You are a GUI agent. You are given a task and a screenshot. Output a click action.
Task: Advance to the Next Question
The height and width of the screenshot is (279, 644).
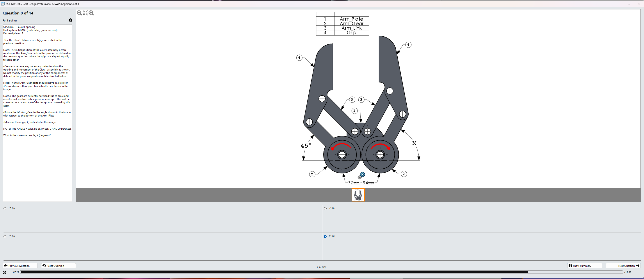click(623, 265)
